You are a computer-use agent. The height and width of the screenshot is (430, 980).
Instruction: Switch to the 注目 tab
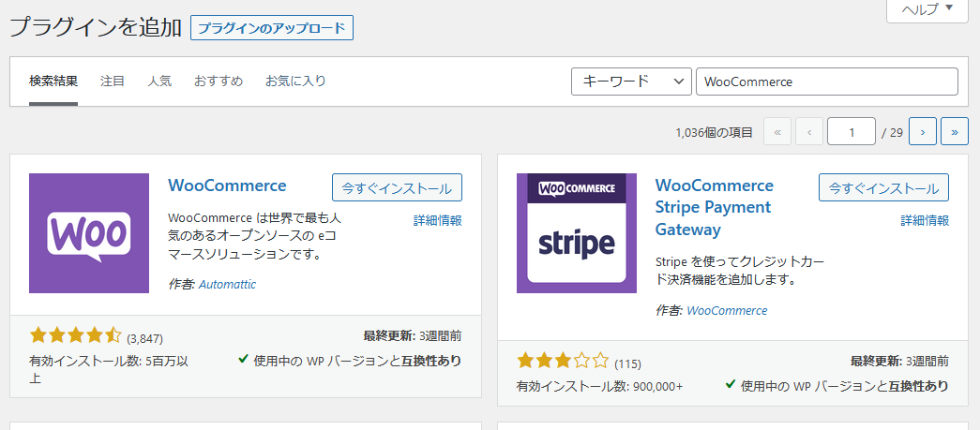click(113, 82)
